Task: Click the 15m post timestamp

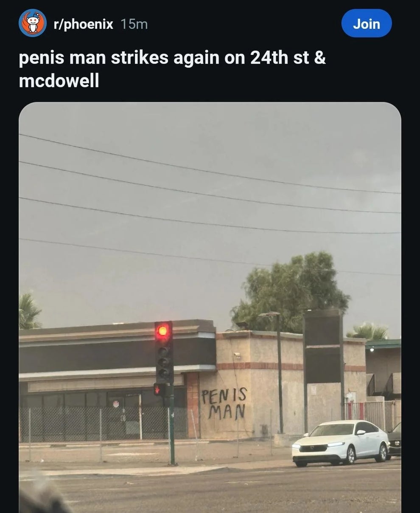Action: click(134, 24)
